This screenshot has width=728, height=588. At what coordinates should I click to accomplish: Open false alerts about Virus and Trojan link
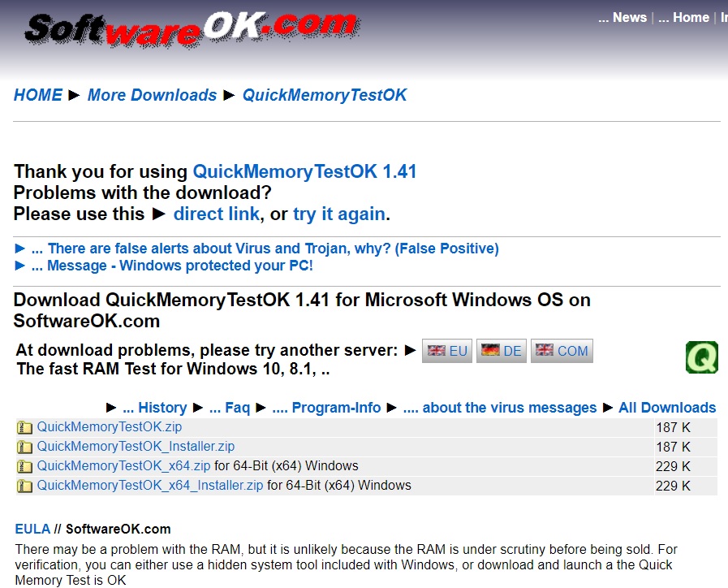265,249
